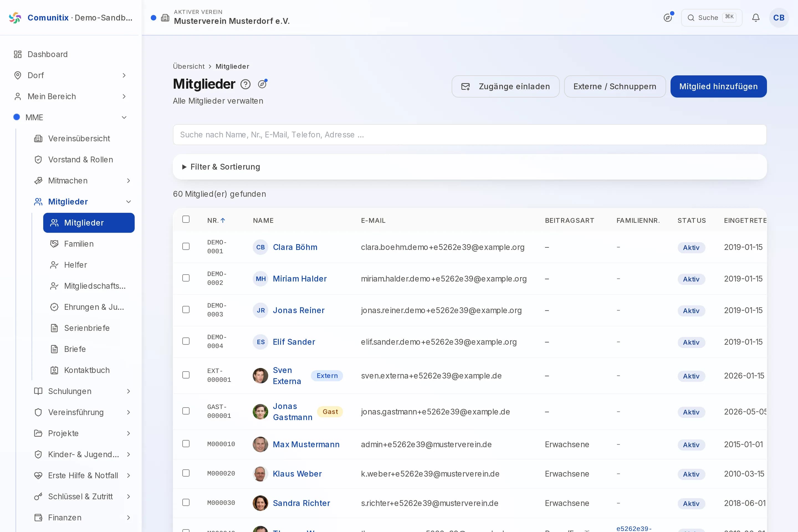Select the active Mitglieder sub-item
798x532 pixels.
(89, 222)
